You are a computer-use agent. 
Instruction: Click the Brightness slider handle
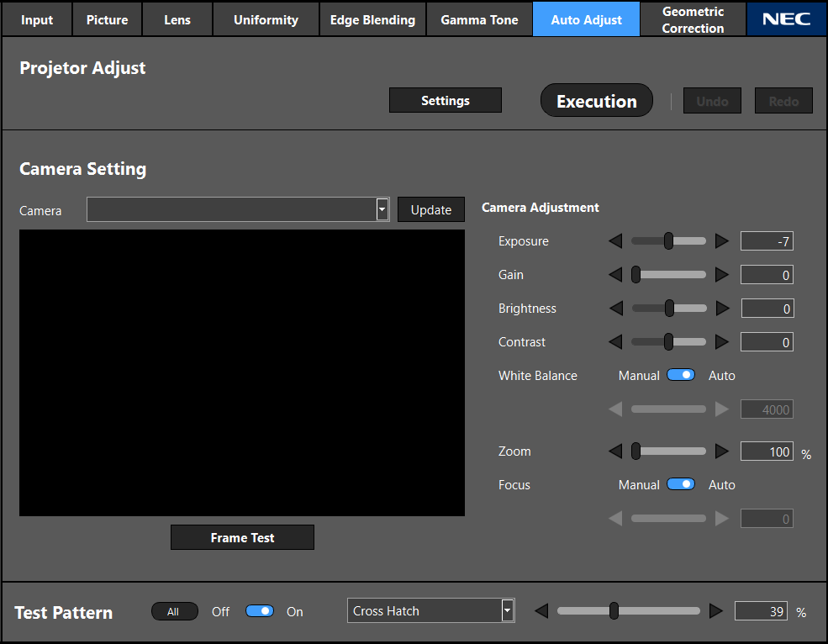click(x=669, y=309)
